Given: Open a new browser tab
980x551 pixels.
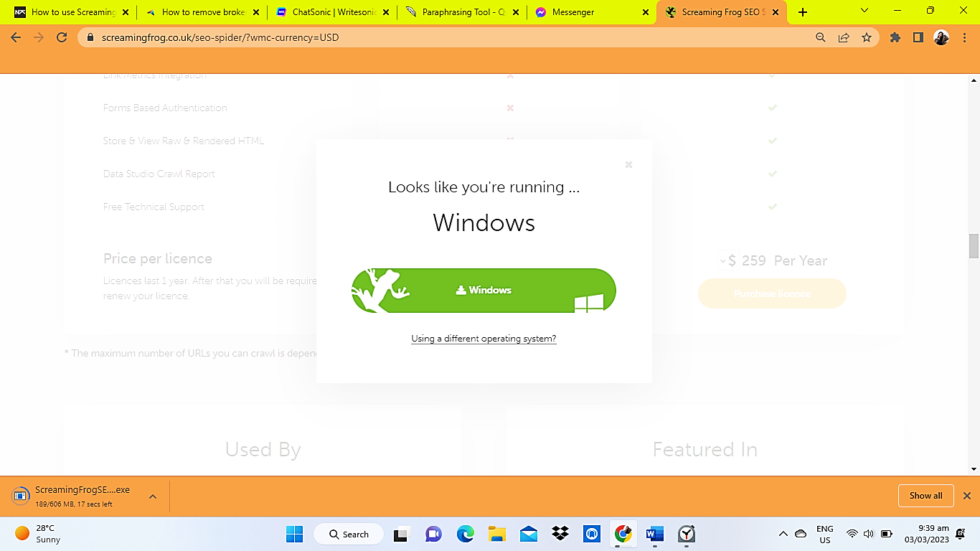Looking at the screenshot, I should [x=803, y=12].
